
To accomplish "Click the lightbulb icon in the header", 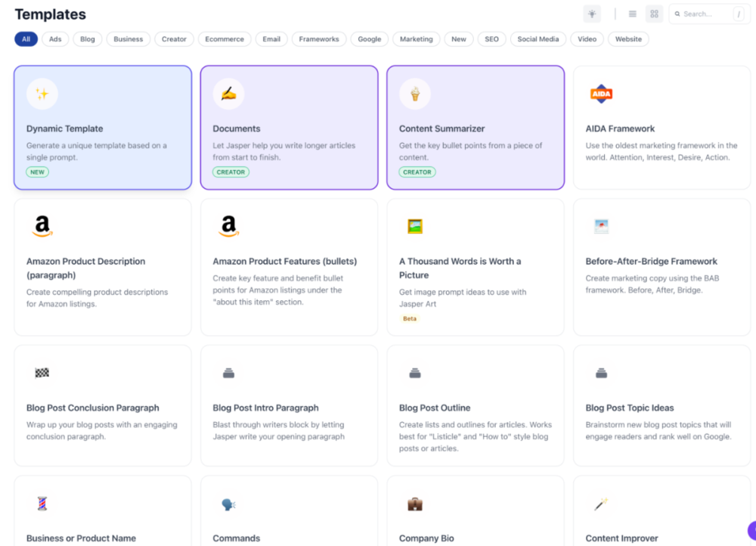I will [592, 14].
